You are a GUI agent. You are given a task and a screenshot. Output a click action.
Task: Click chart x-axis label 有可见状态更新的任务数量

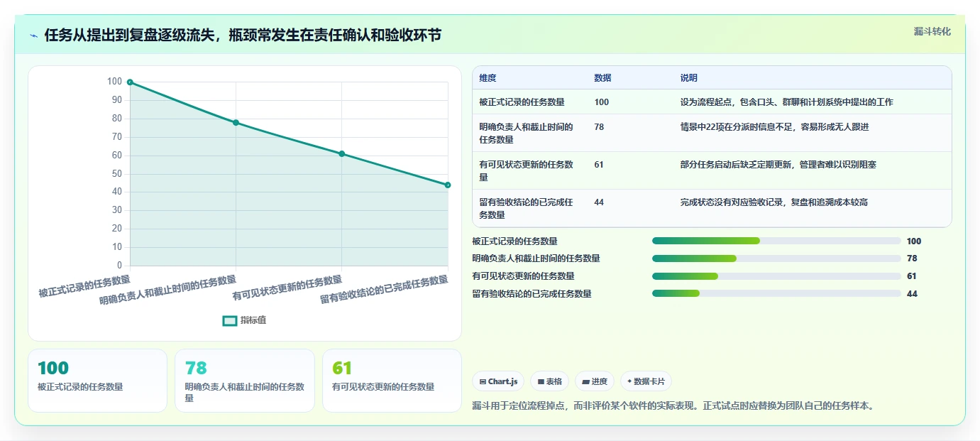pos(287,288)
